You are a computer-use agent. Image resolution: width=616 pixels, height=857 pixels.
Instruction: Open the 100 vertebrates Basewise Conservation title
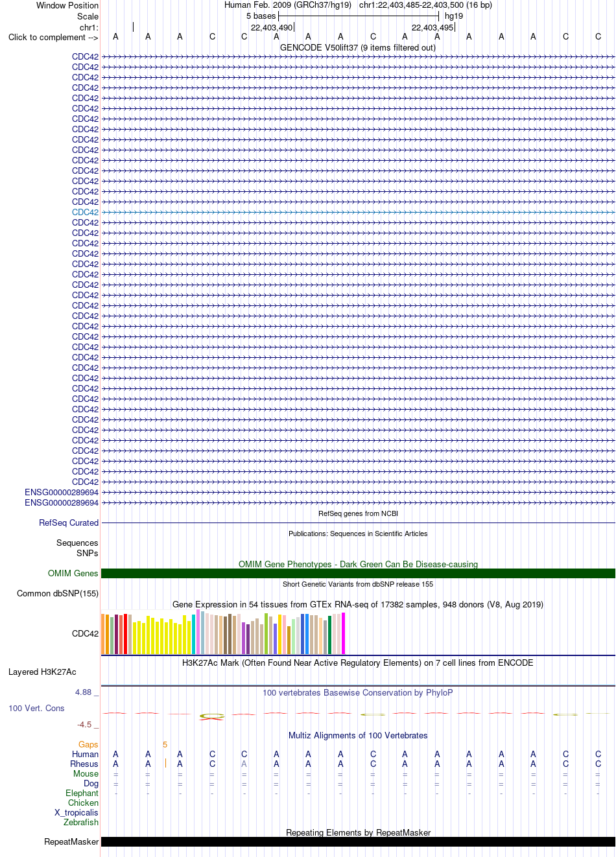pyautogui.click(x=358, y=692)
